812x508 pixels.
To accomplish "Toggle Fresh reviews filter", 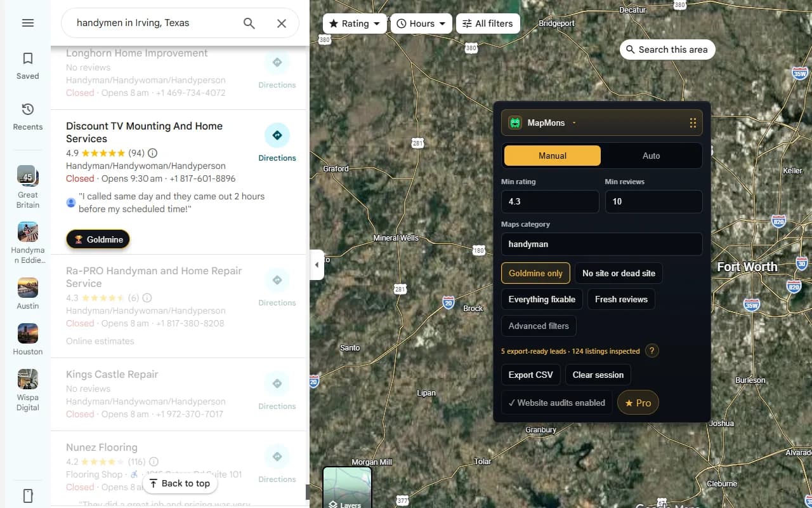I will pos(621,299).
